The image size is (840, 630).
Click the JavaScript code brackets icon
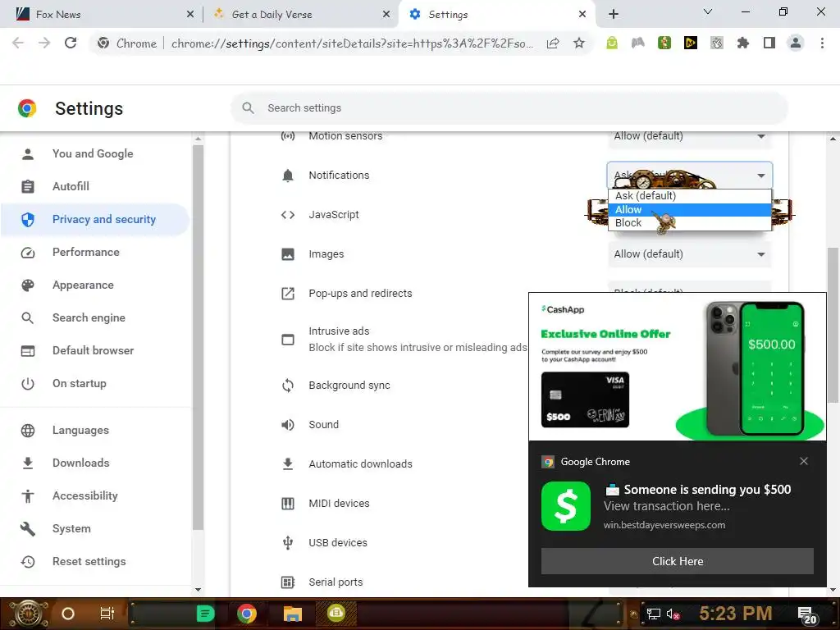click(x=288, y=215)
